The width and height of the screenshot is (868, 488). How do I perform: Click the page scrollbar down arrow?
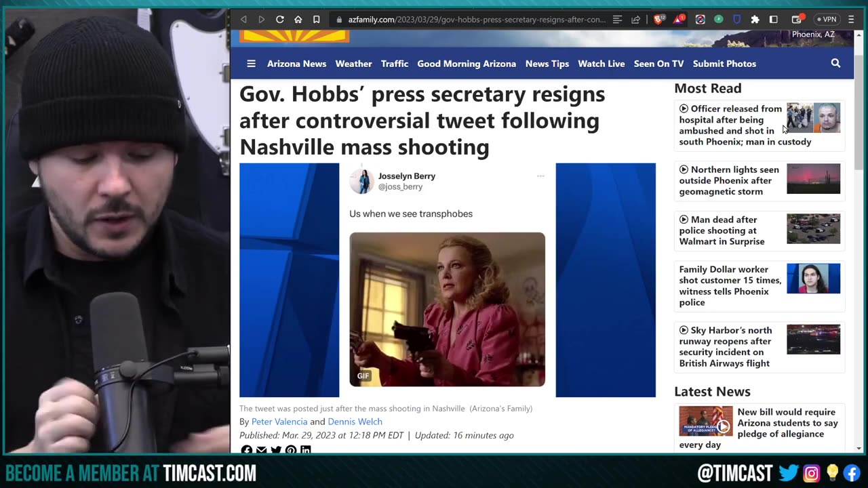(859, 448)
